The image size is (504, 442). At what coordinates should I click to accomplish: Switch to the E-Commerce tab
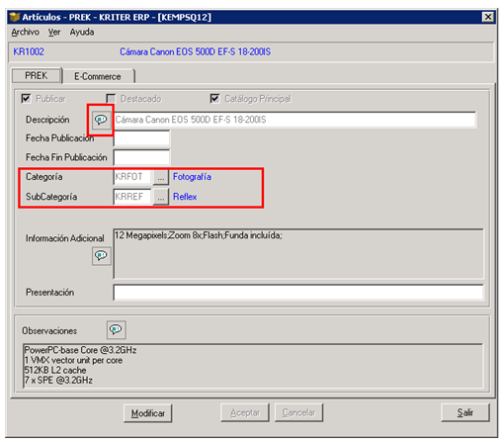(98, 76)
